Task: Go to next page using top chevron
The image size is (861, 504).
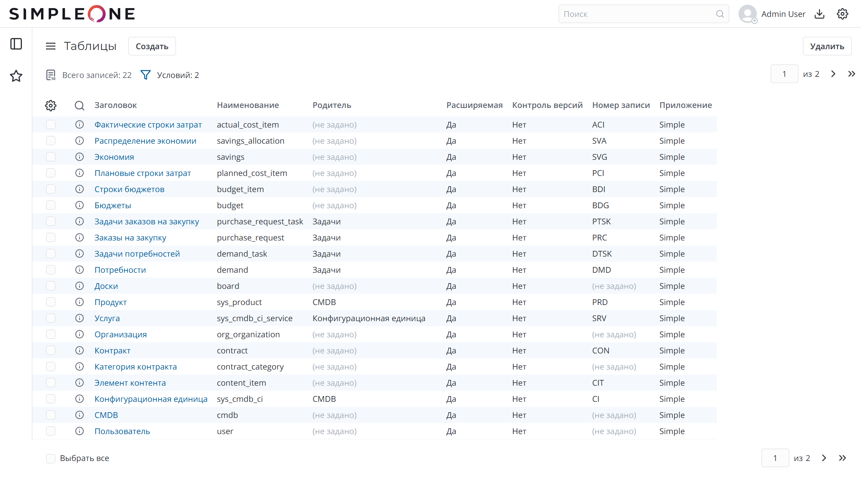Action: (x=833, y=74)
